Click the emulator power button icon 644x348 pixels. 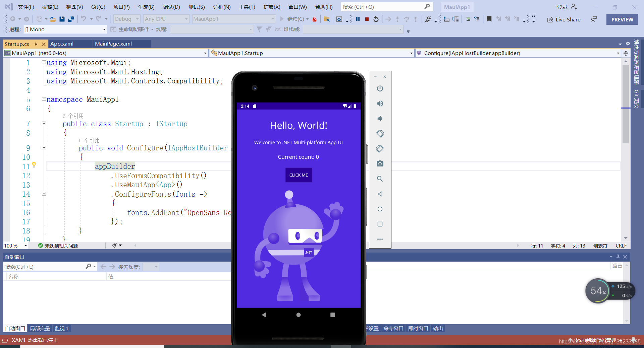[x=380, y=88]
